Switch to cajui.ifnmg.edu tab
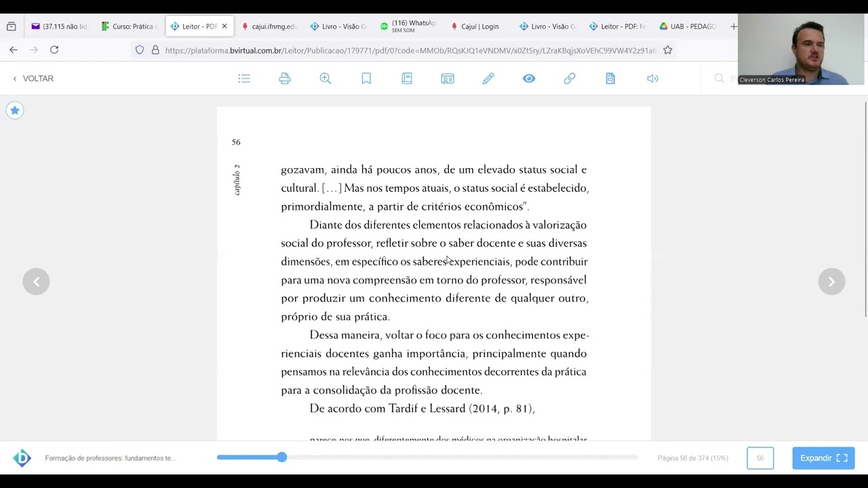Screen dimensions: 868x488 (269, 26)
